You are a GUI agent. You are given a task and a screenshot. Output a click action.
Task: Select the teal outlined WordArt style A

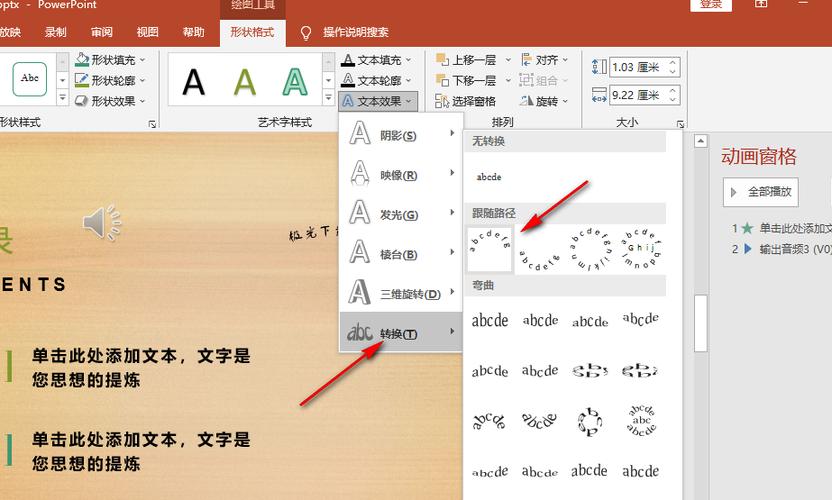point(295,82)
